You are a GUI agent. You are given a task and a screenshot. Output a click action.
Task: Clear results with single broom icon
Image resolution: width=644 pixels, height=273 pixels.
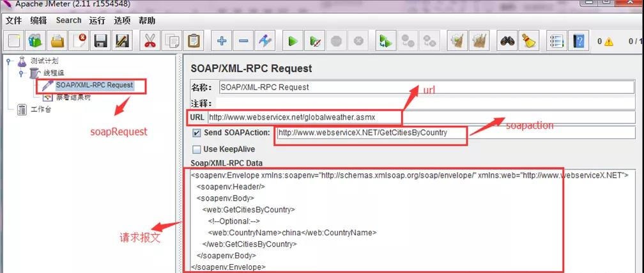(x=457, y=41)
